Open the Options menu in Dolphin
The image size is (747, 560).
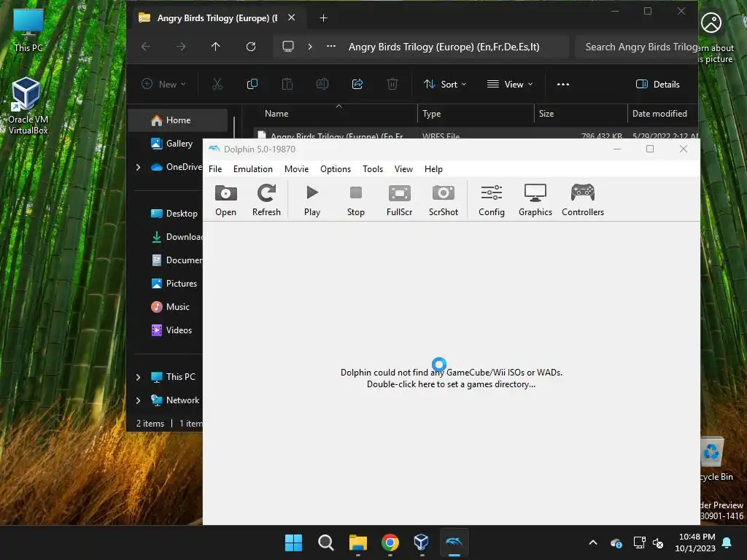click(336, 169)
